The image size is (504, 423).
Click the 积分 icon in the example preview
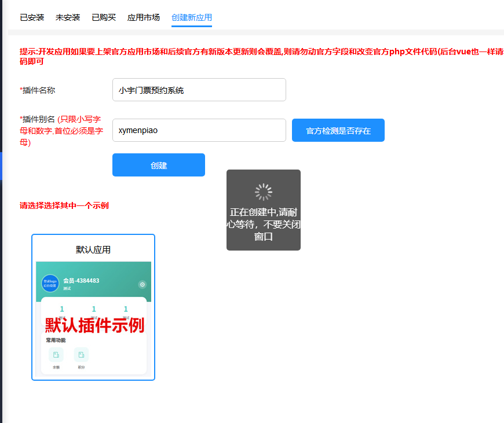point(81,355)
